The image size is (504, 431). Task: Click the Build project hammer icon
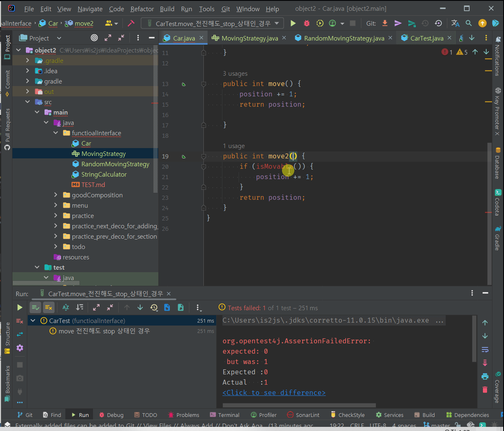click(x=131, y=24)
